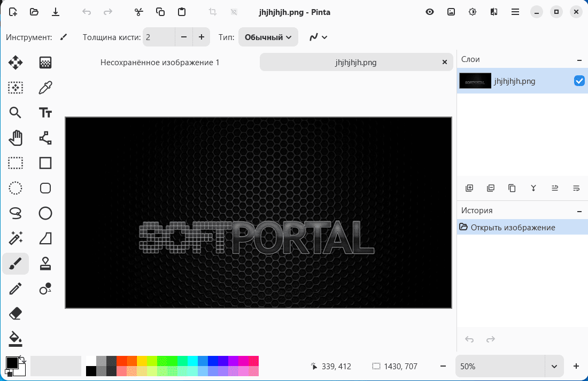Open a file with the folder icon
Screen dimensions: 588x381
(34, 12)
